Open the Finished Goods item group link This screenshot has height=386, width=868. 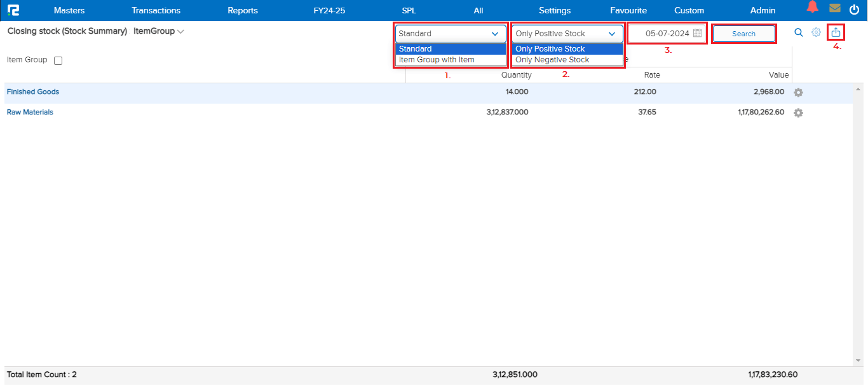tap(33, 92)
